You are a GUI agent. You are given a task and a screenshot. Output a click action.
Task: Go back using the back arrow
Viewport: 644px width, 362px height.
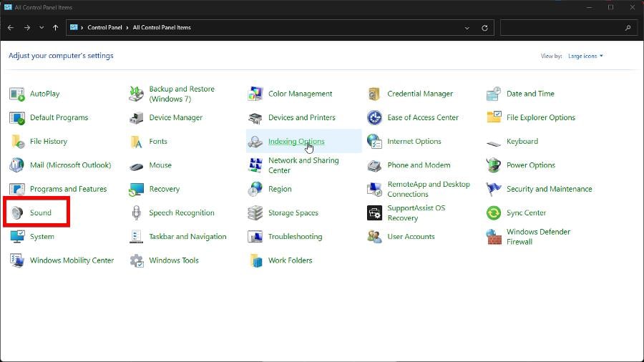pos(11,28)
